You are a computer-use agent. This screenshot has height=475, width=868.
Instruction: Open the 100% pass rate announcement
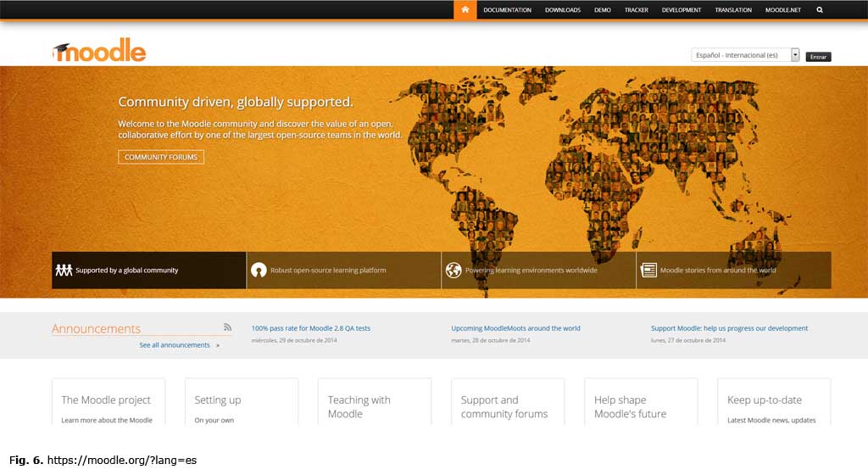coord(310,328)
